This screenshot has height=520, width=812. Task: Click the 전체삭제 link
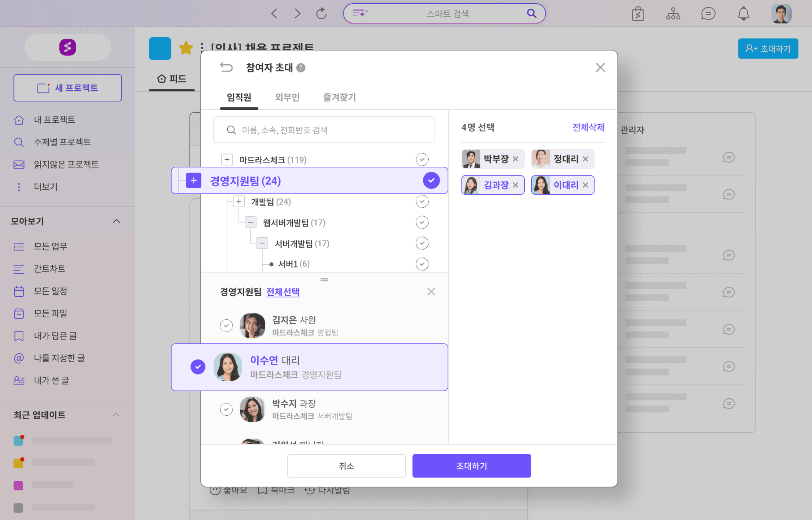pyautogui.click(x=588, y=127)
